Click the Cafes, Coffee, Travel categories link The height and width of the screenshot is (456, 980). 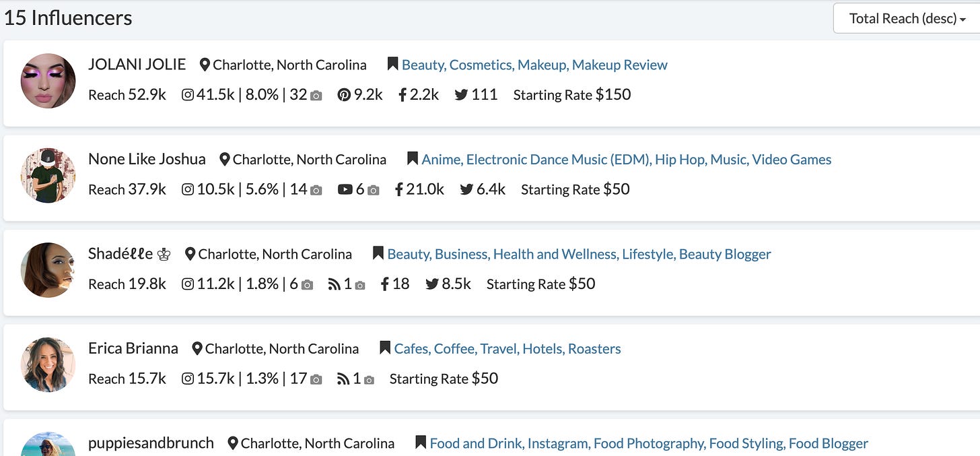click(x=508, y=349)
